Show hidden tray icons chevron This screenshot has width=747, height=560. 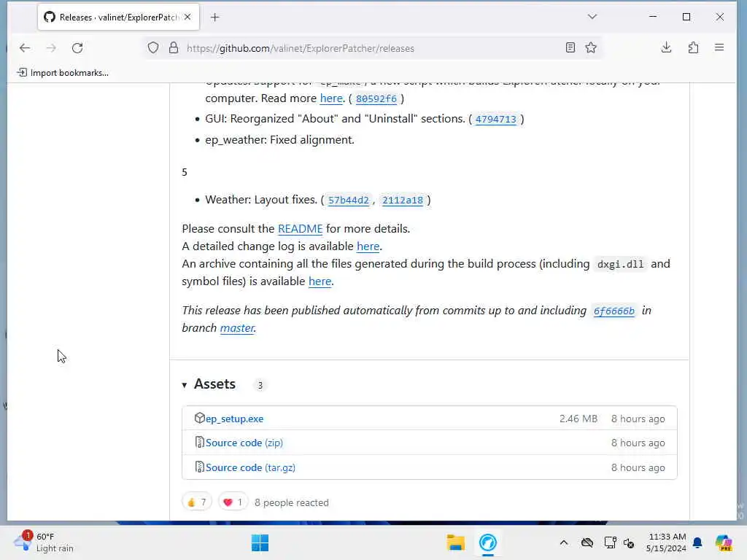564,542
